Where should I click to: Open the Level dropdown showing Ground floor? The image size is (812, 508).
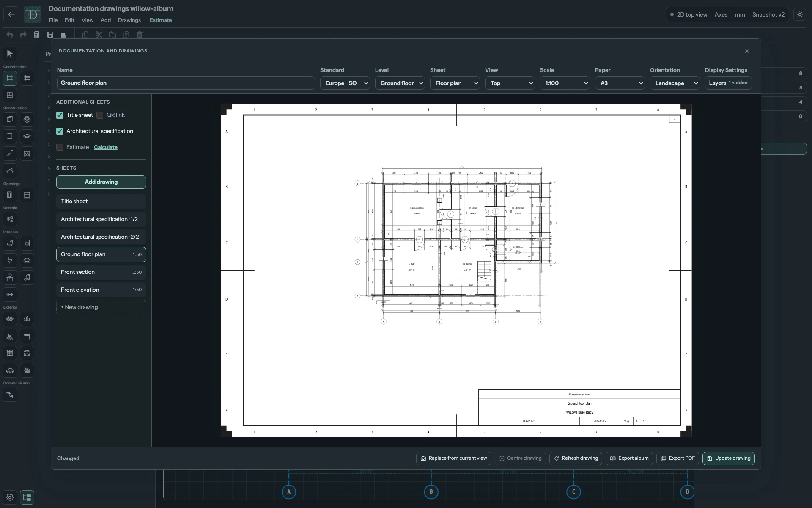coord(400,83)
